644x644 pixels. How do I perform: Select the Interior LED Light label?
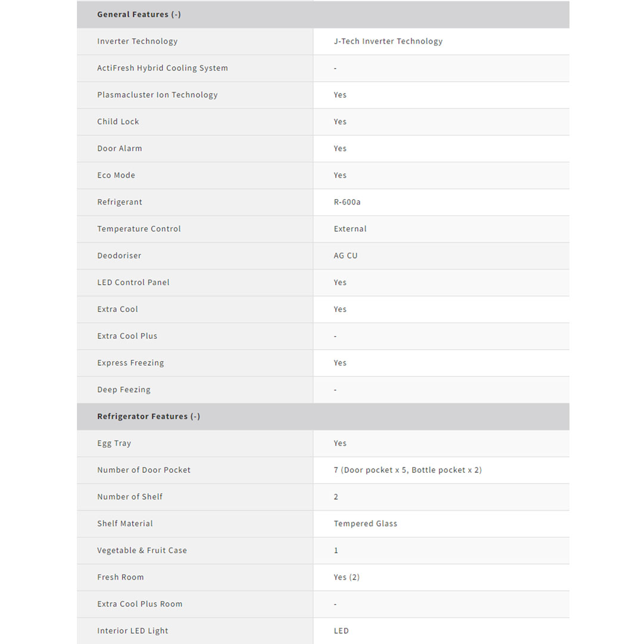132,631
